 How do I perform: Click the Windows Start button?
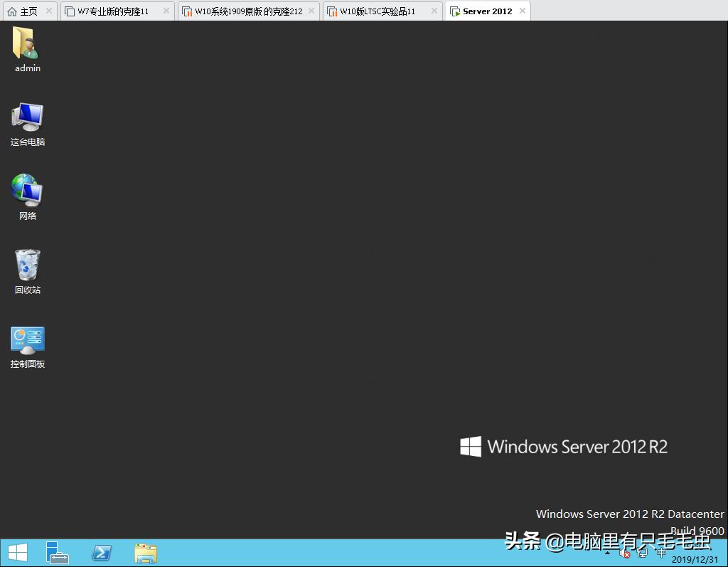(17, 552)
